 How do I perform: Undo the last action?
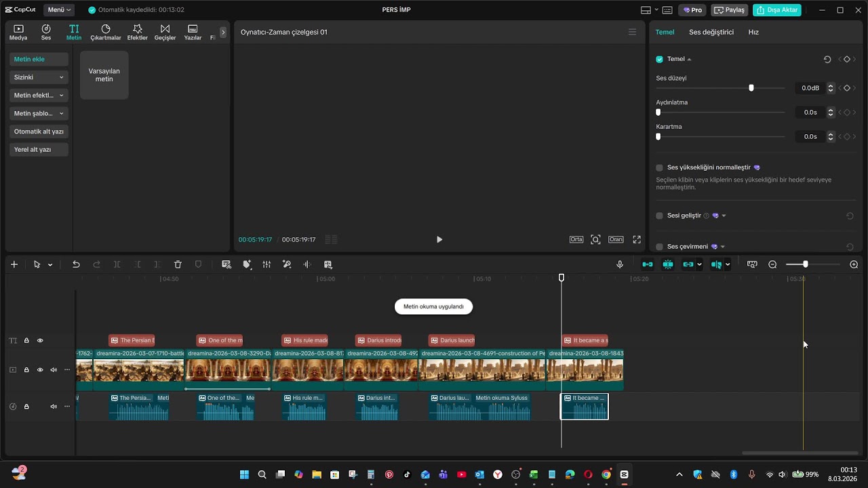pyautogui.click(x=76, y=264)
